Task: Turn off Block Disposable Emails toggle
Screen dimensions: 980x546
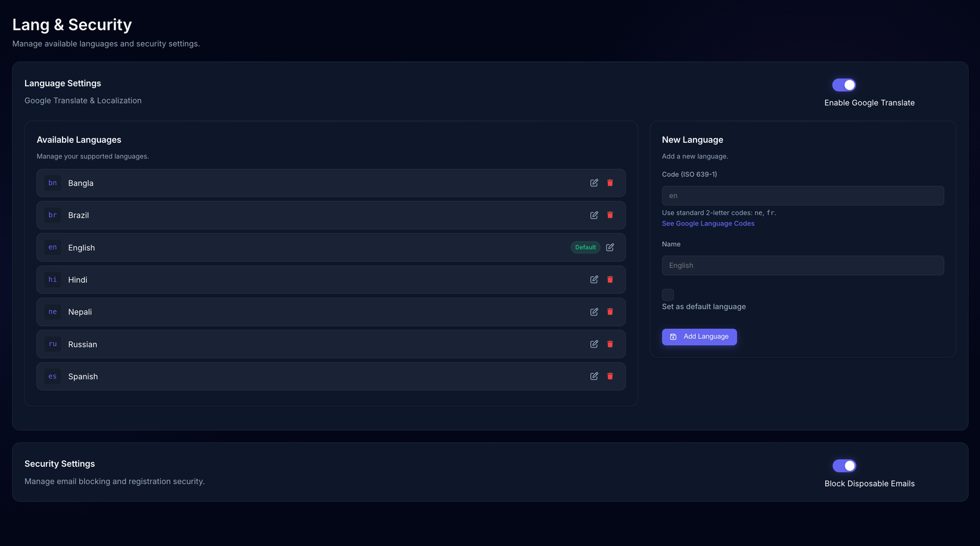Action: 843,466
